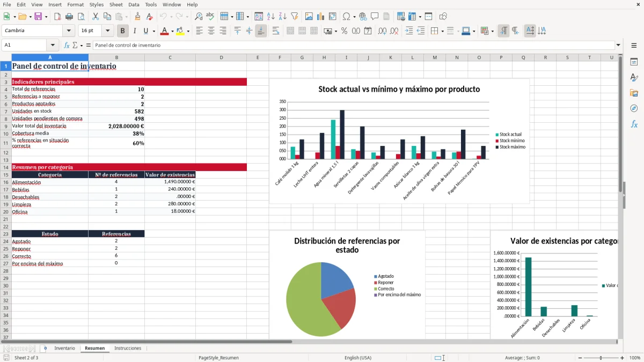This screenshot has width=644, height=362.
Task: Click the Format as Date icon
Action: 368,31
